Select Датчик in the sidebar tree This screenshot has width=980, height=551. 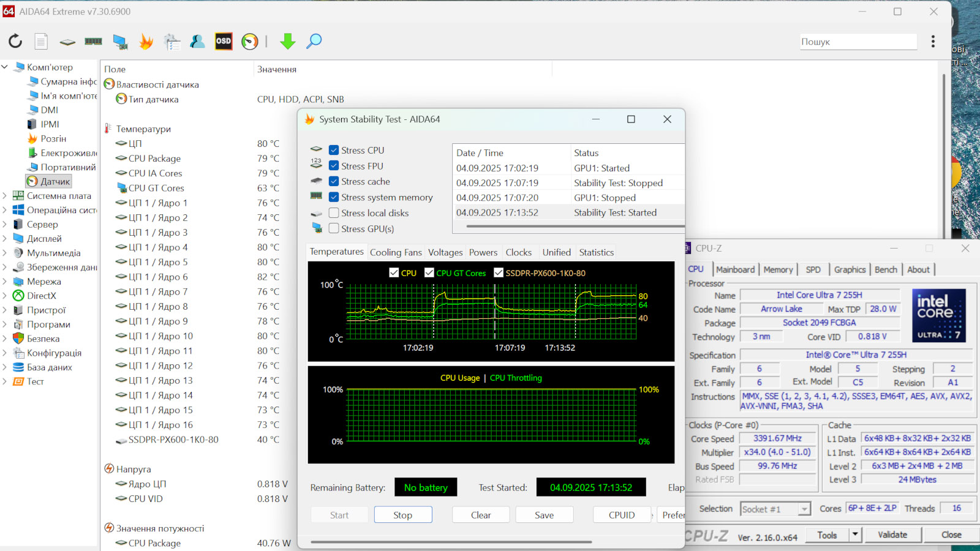click(x=49, y=181)
